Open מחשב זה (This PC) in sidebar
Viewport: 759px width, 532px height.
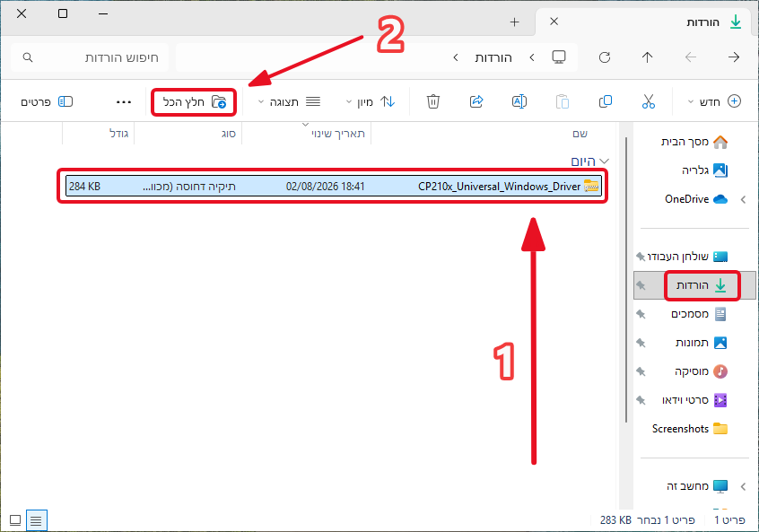tap(697, 486)
